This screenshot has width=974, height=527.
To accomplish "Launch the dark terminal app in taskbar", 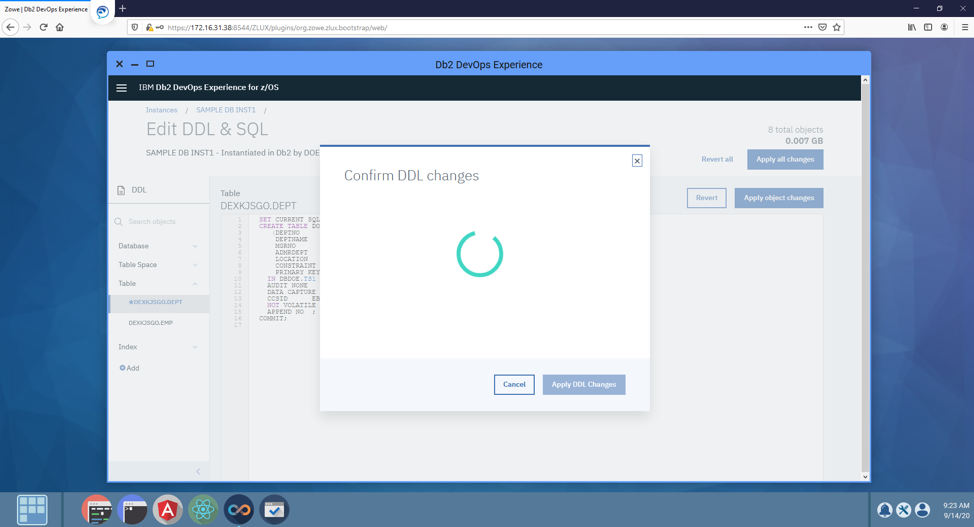I will point(132,510).
